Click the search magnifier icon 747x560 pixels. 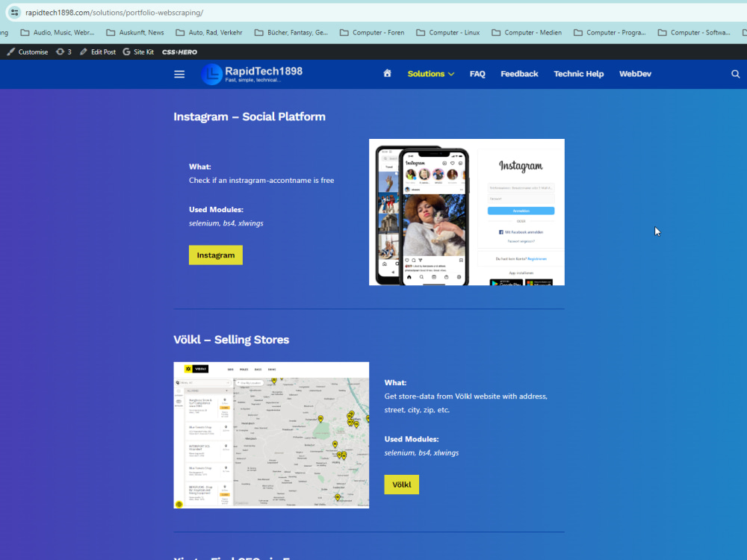coord(736,74)
